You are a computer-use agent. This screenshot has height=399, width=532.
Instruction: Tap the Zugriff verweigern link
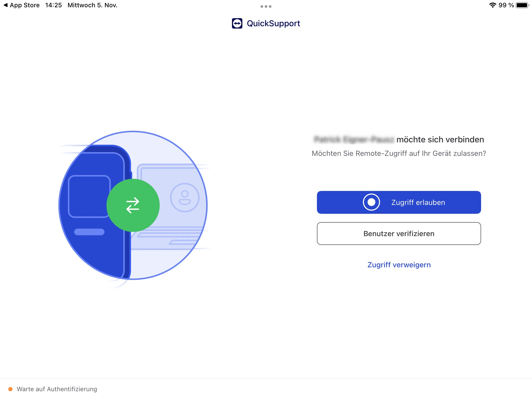[x=399, y=265]
